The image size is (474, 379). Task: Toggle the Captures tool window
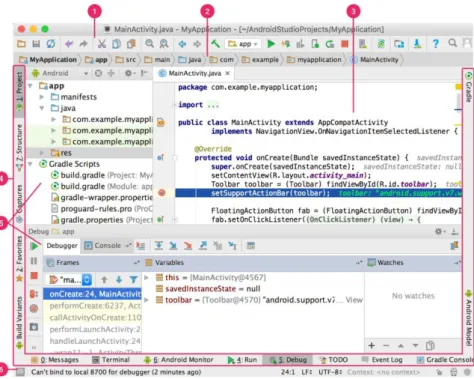[19, 203]
